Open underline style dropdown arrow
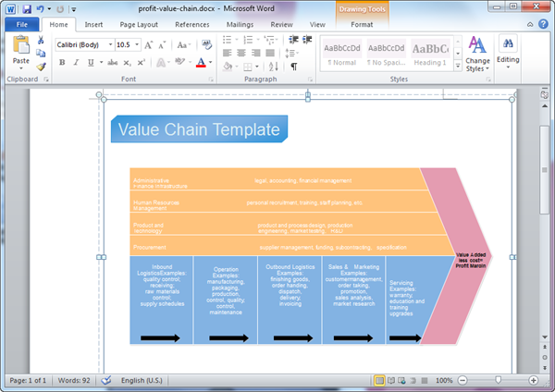Image resolution: width=555 pixels, height=392 pixels. 101,63
